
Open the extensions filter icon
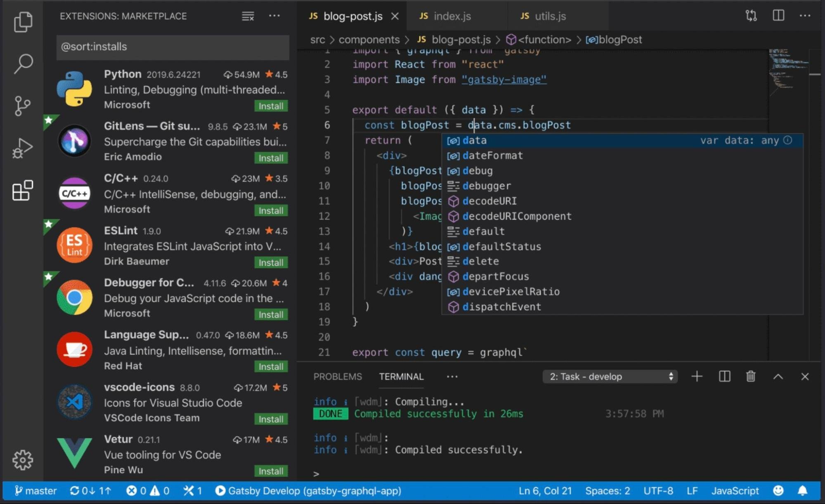(x=247, y=16)
